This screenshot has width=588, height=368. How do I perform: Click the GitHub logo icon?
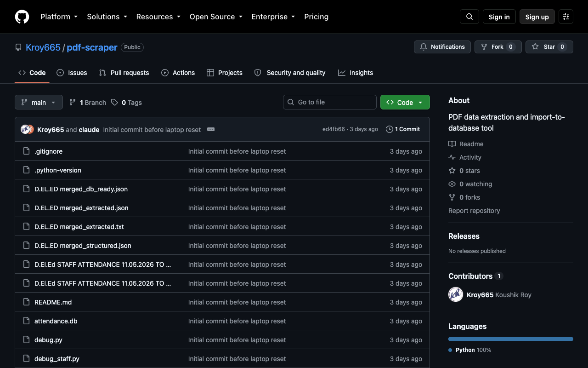[x=22, y=17]
